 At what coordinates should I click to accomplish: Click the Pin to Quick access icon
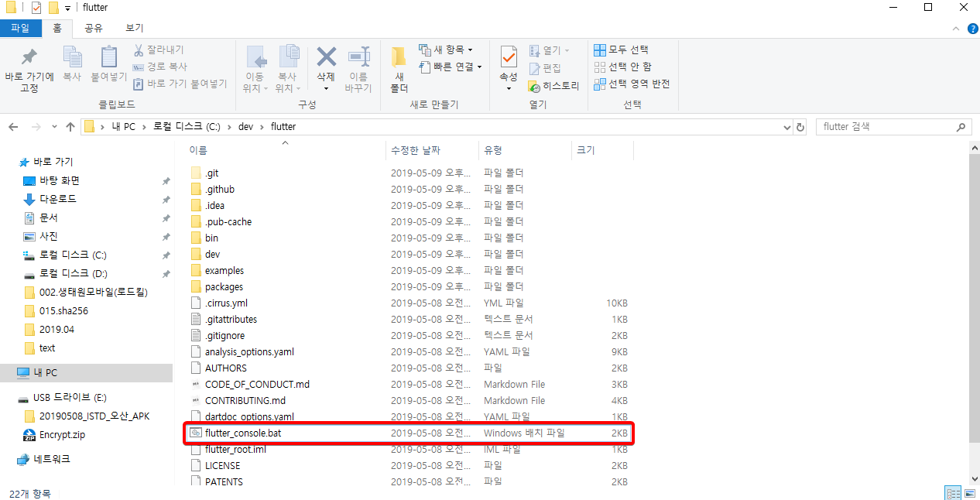[x=29, y=57]
